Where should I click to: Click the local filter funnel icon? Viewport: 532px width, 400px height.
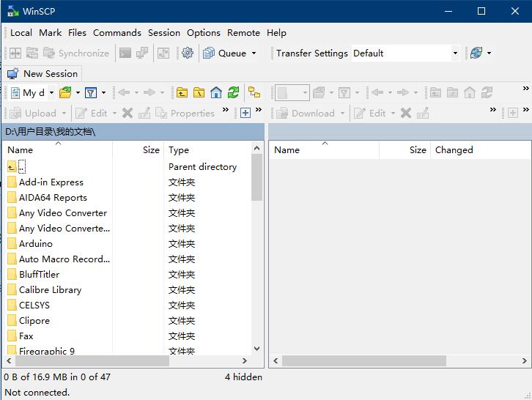(x=90, y=92)
